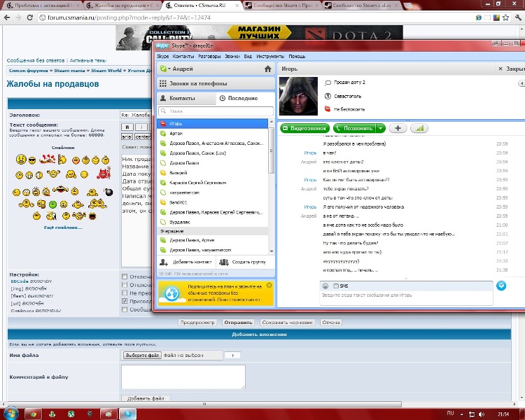Toggle the SMS checkbox in message box
525x420 pixels.
pos(336,286)
